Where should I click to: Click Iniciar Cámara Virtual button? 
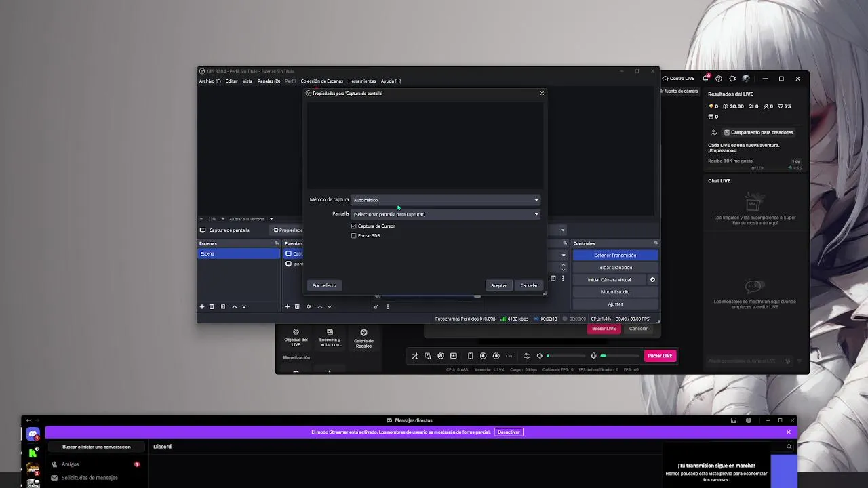click(x=609, y=280)
